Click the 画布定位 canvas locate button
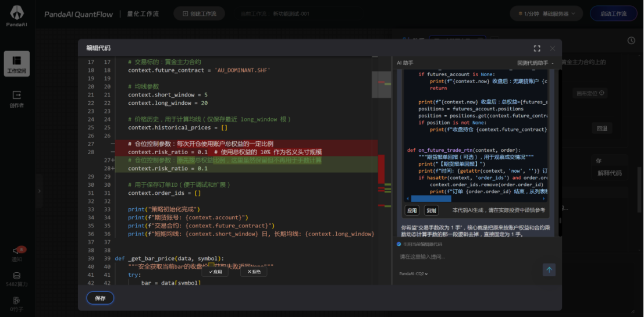This screenshot has height=317, width=644. coord(590,93)
